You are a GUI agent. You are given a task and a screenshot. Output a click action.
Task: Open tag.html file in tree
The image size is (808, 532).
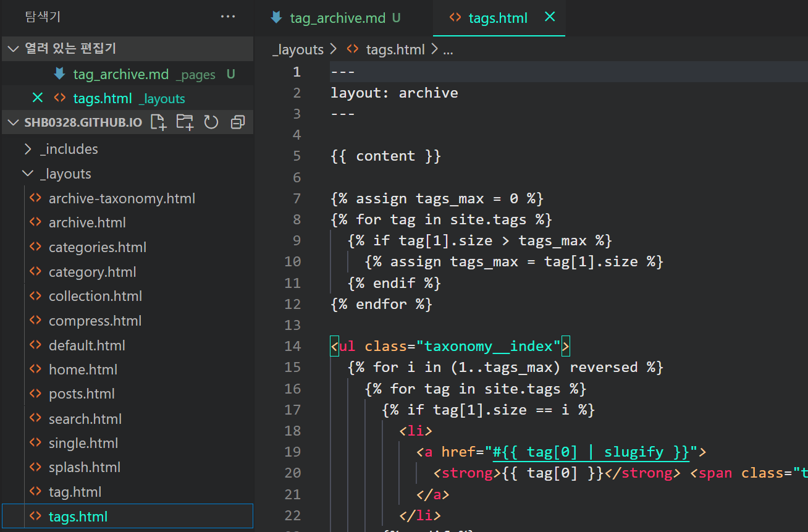tap(75, 492)
